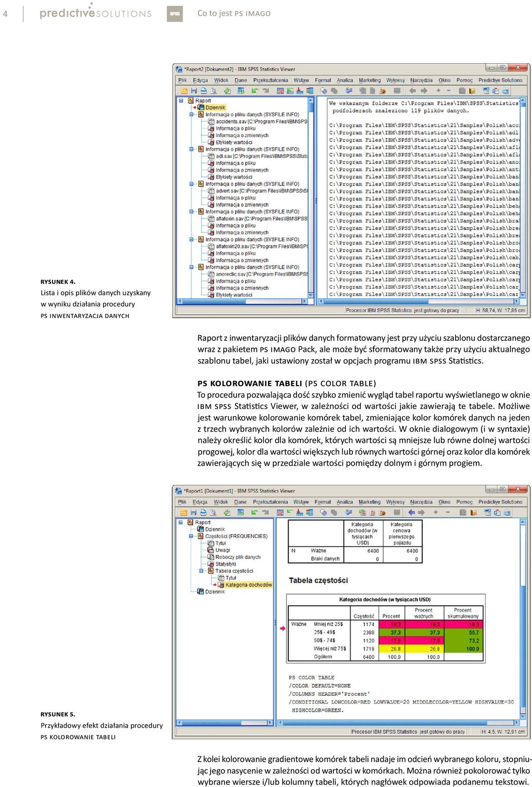Screen dimensions: 532x787
Task: Open Print Preview in Raport2 window toolbar
Action: pyautogui.click(x=213, y=90)
